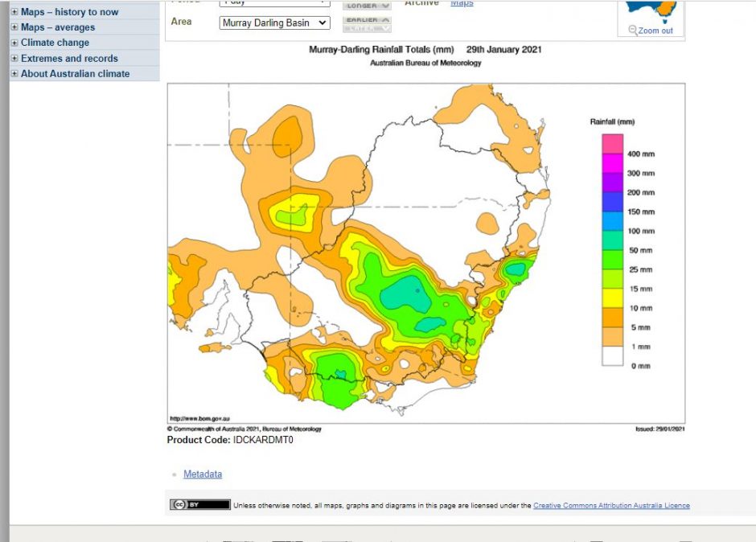Click the 'Issued: 29/01/2021' text

(x=660, y=429)
